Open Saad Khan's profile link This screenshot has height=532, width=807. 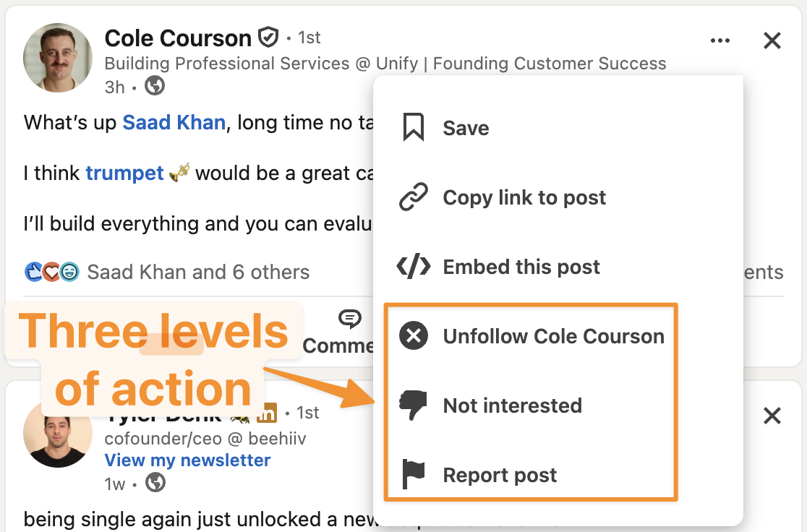[174, 122]
